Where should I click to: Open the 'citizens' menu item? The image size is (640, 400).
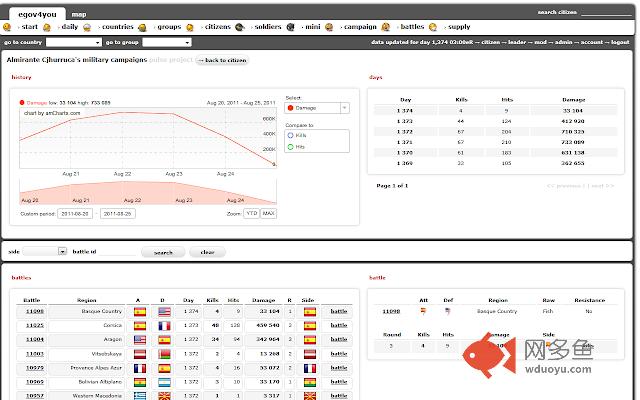[x=218, y=27]
